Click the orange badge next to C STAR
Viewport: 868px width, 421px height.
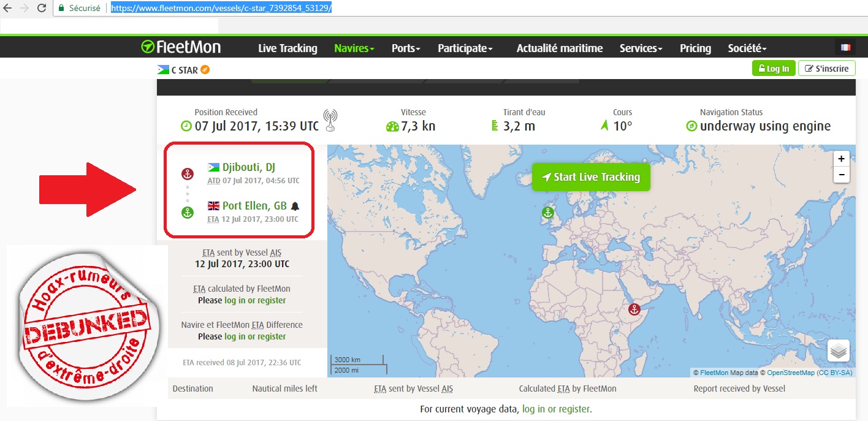[x=205, y=70]
